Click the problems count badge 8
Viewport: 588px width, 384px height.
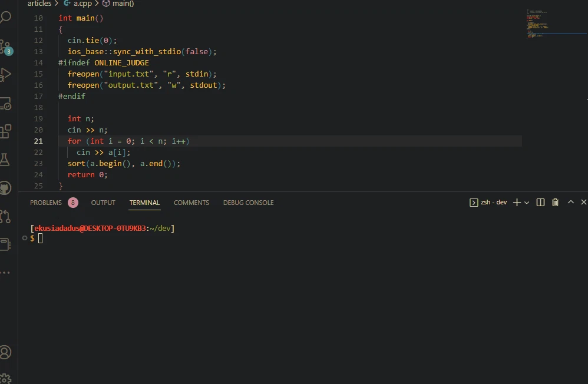(72, 203)
